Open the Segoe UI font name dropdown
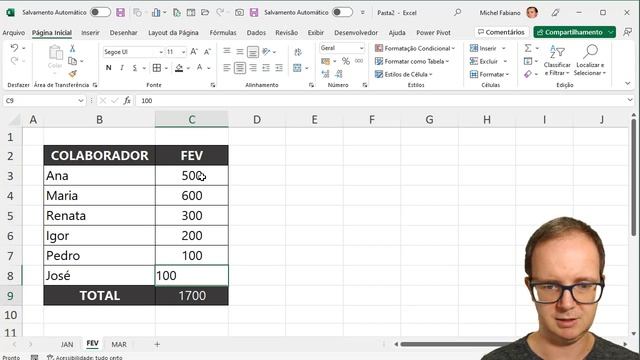 (161, 52)
